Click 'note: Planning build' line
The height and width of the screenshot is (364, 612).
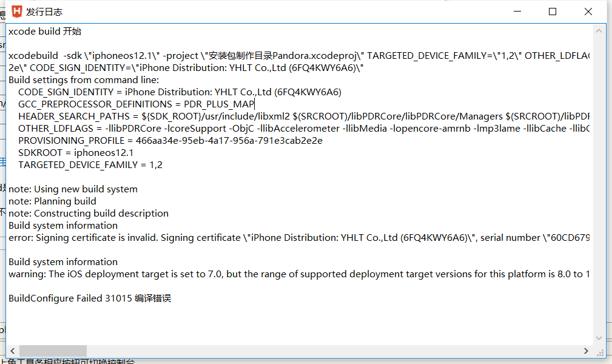click(52, 201)
